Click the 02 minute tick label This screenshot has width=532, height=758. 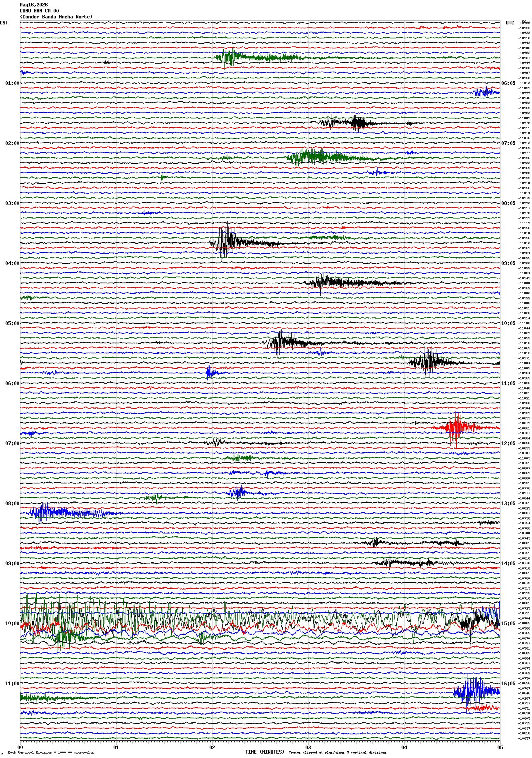(x=212, y=747)
